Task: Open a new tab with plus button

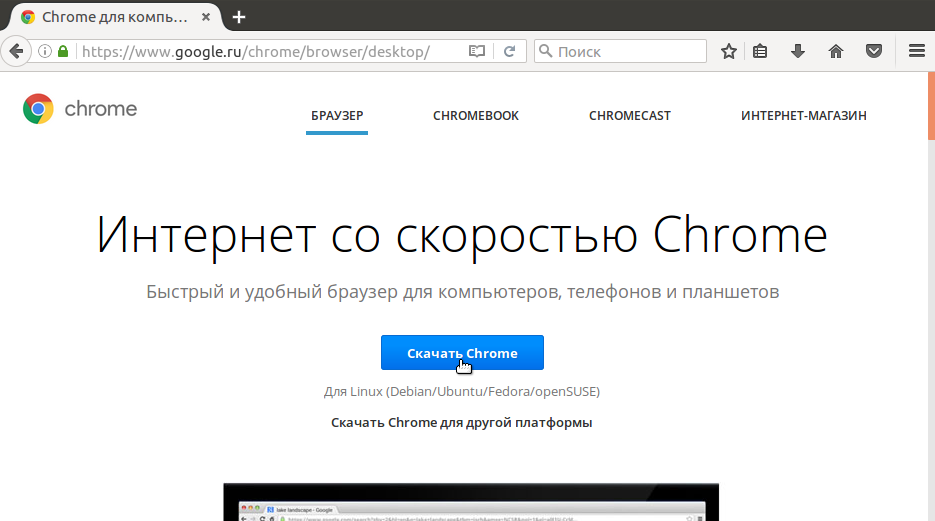Action: click(239, 17)
